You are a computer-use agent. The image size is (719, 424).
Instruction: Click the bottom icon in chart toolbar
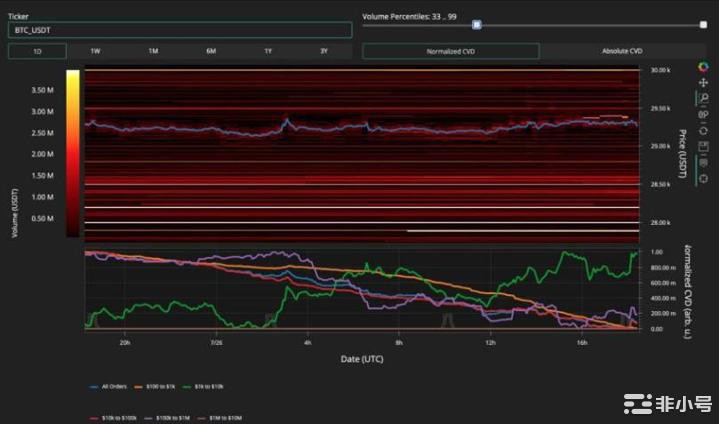pyautogui.click(x=703, y=178)
